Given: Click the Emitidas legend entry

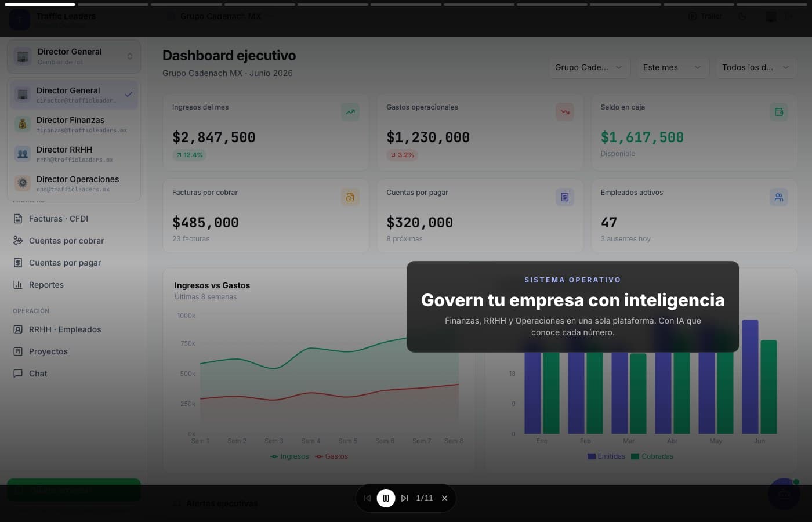Looking at the screenshot, I should pos(607,456).
